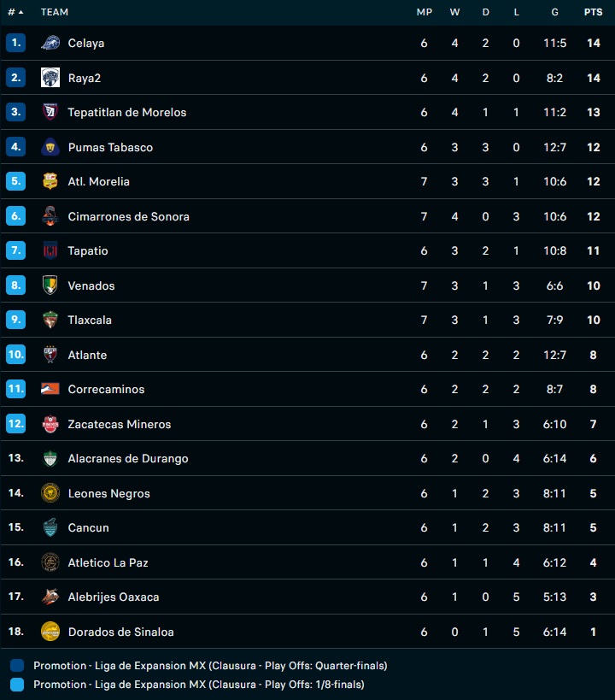This screenshot has height=700, width=615.
Task: Click Tlaxcala's rank 9 position badge
Action: 15,320
